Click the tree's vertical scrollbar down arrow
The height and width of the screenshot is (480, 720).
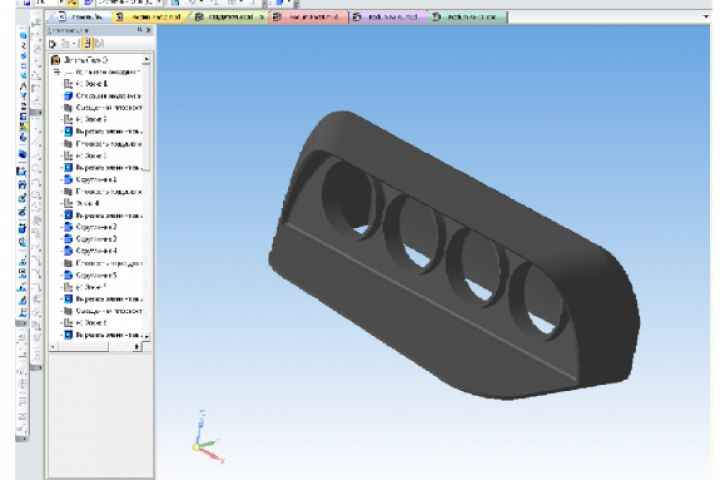pos(146,337)
